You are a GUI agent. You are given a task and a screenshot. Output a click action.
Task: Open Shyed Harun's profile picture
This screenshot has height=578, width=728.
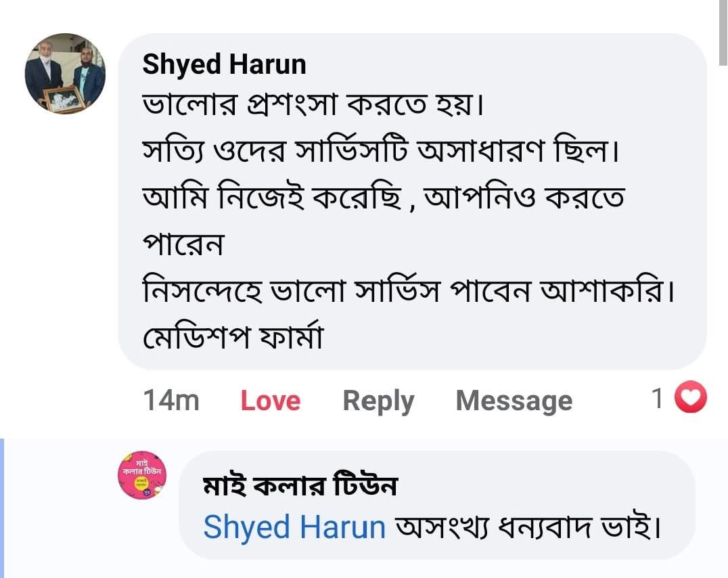point(65,74)
